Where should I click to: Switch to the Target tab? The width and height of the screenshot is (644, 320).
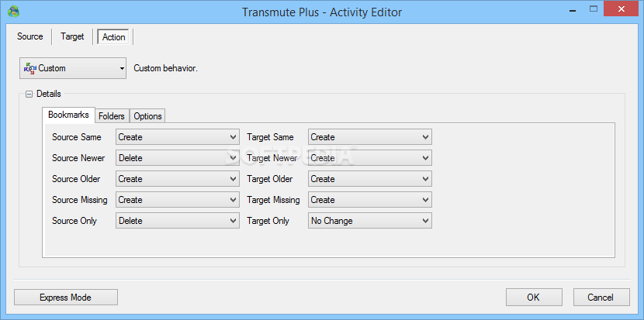click(x=72, y=36)
